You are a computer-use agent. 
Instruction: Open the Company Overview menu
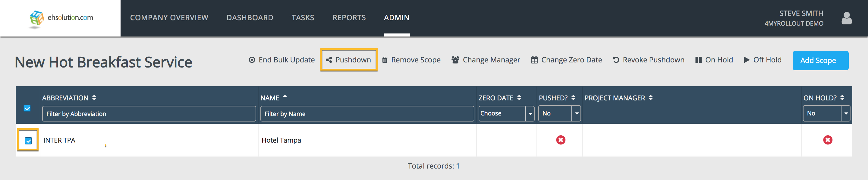(x=169, y=17)
